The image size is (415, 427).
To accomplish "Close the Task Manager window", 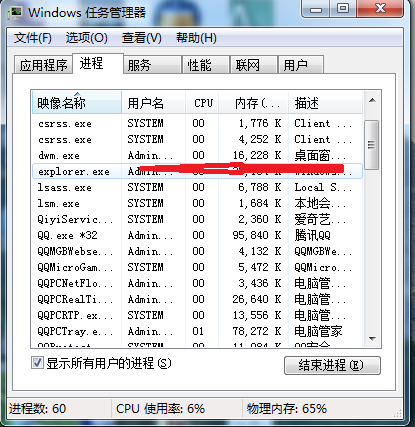I will tap(380, 9).
